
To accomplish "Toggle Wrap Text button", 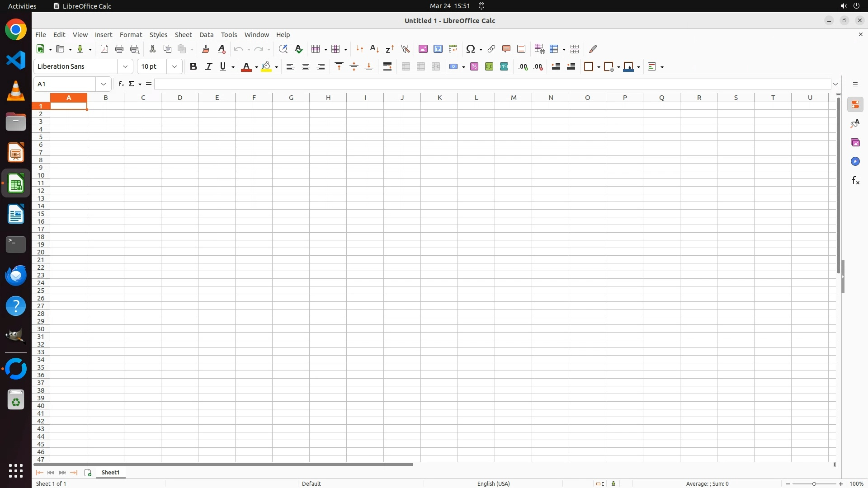I will (x=387, y=67).
